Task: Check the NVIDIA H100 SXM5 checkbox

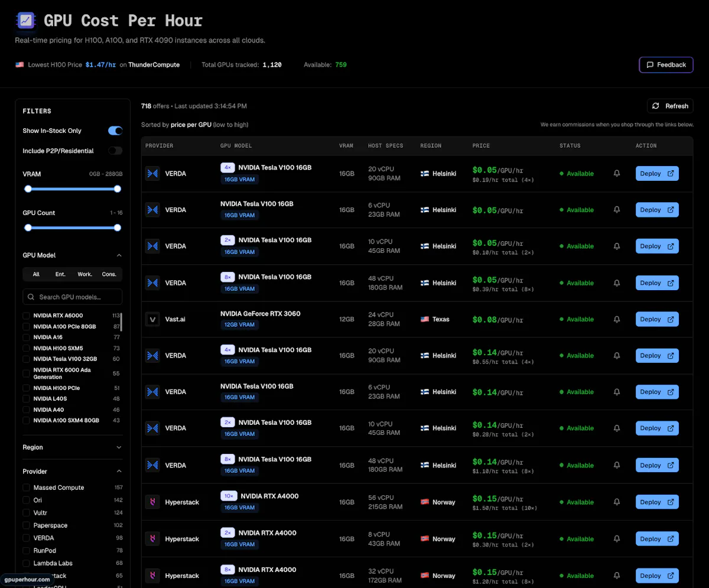Action: [26, 348]
